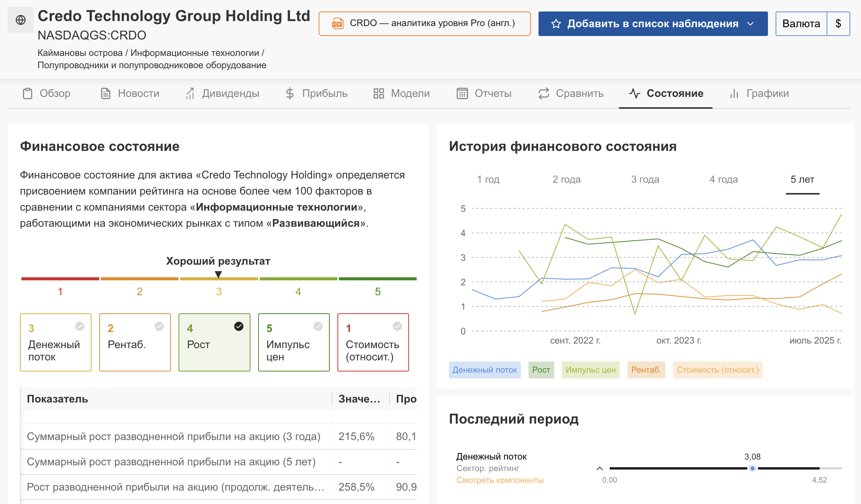Click the globe icon beside company name

click(21, 20)
